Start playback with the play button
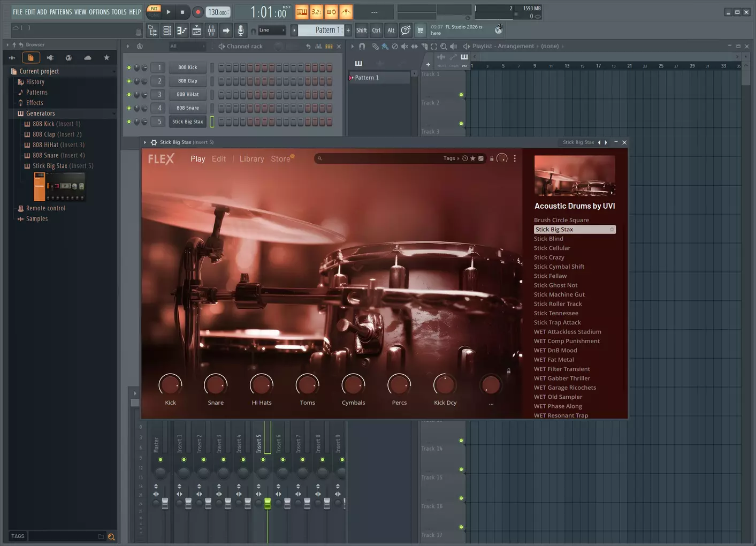Screen dimensions: 756x546 [168, 12]
